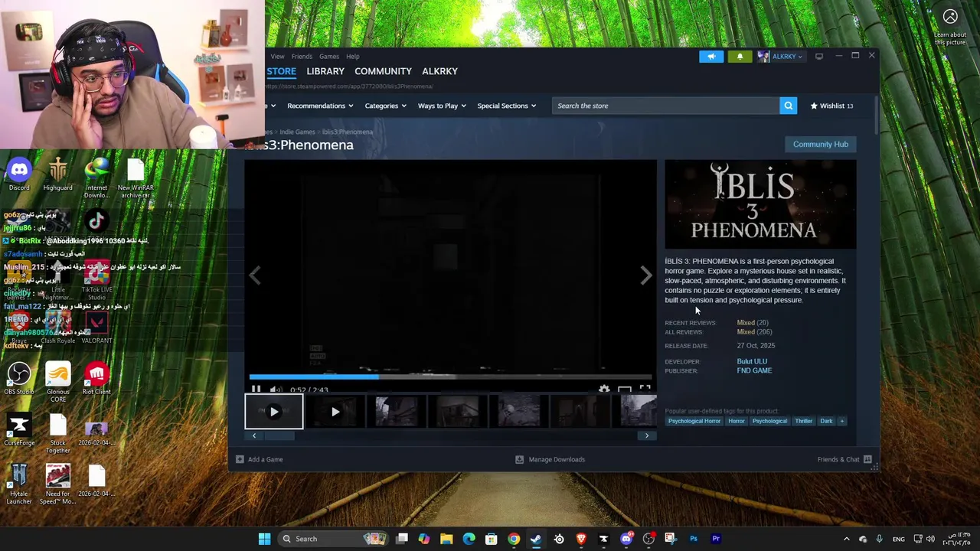Expand the Special Sections dropdown

coord(506,106)
